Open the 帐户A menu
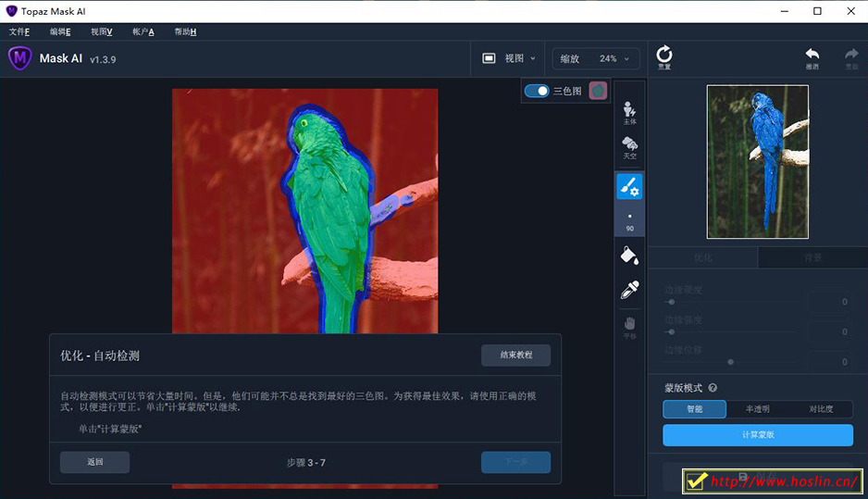Image resolution: width=868 pixels, height=499 pixels. (x=143, y=31)
